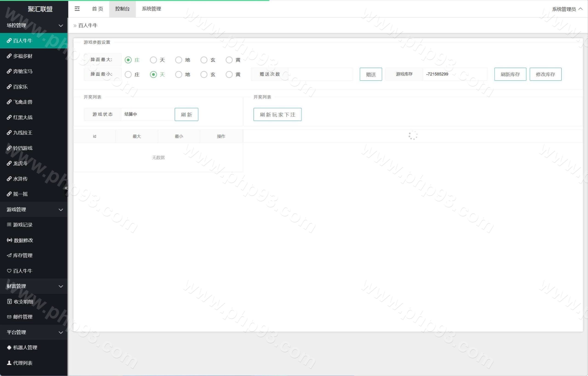Image resolution: width=588 pixels, height=376 pixels.
Task: Click the grid icon beside 游戏记录
Action: pos(9,225)
